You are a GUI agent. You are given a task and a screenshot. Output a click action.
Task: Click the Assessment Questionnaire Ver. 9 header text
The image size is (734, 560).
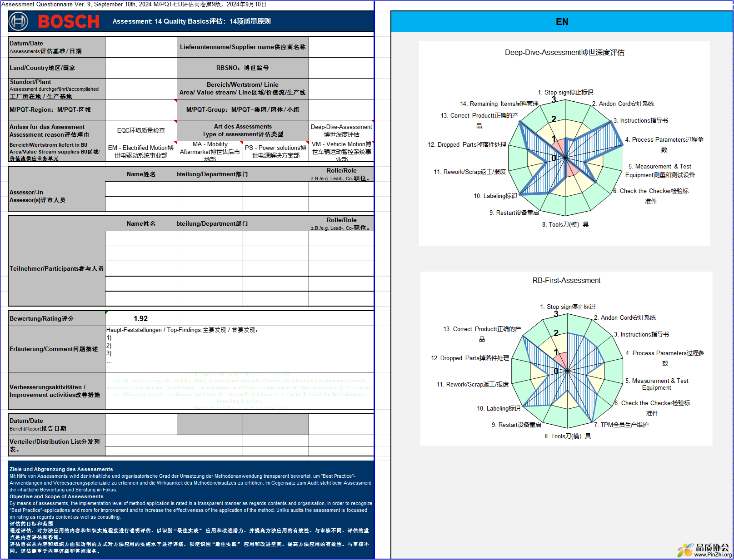point(134,4)
